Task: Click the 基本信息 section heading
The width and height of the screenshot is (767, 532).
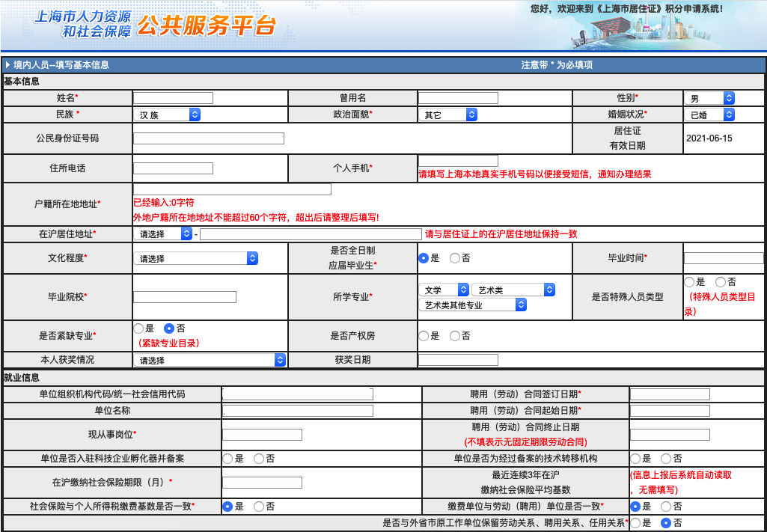Action: [22, 81]
